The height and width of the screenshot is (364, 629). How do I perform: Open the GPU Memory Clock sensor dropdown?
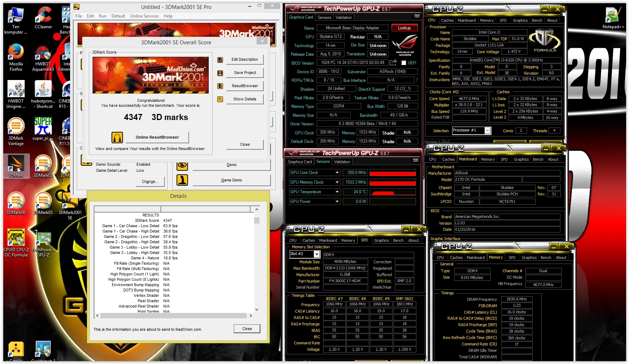click(x=337, y=182)
